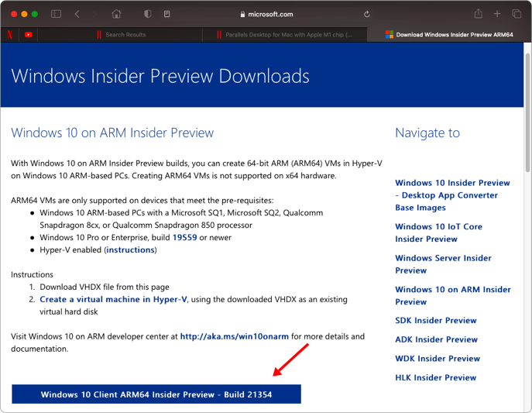Image resolution: width=532 pixels, height=413 pixels.
Task: Minimize the window with the yellow button
Action: pyautogui.click(x=25, y=14)
